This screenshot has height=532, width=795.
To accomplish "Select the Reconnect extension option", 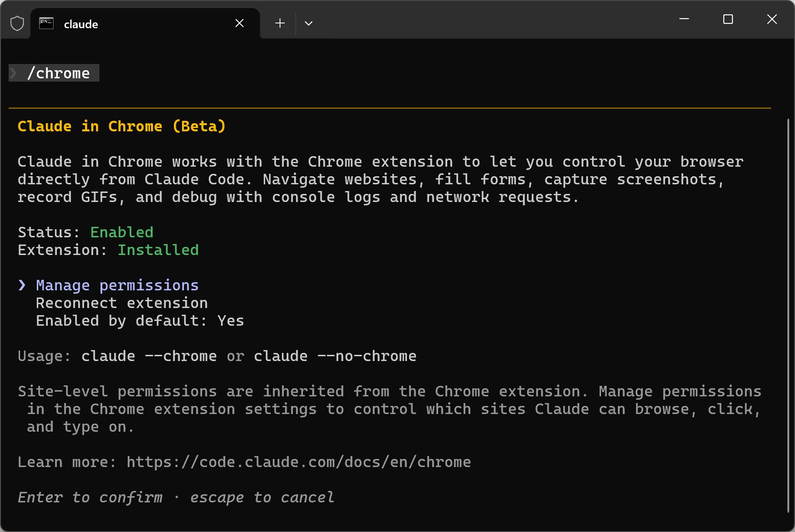I will point(122,303).
